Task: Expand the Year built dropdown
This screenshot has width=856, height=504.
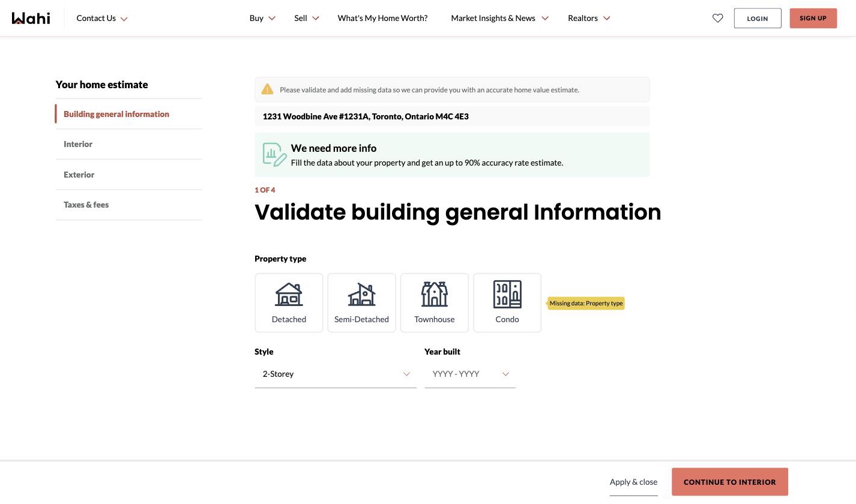Action: [470, 374]
